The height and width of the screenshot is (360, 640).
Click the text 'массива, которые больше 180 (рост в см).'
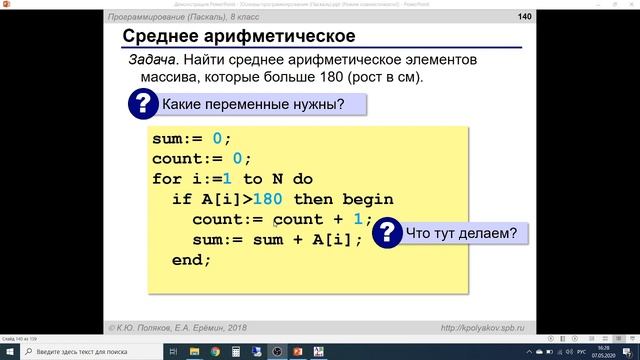click(282, 77)
